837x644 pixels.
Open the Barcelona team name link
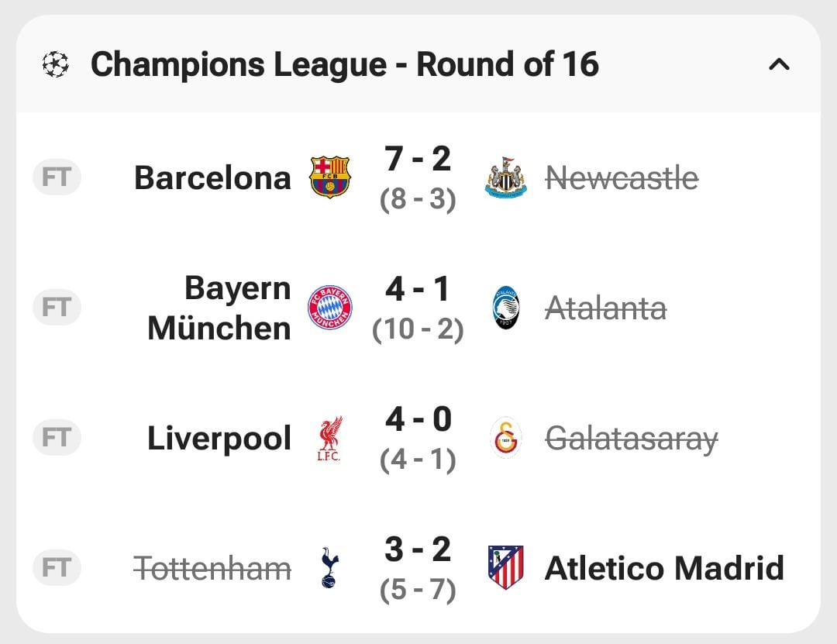(212, 177)
